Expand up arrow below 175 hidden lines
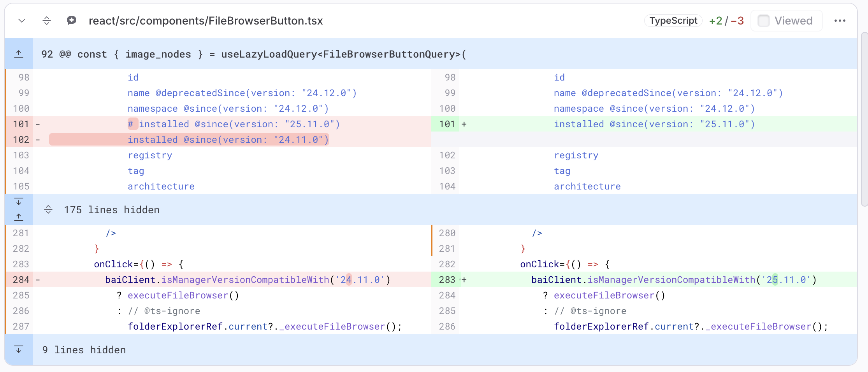The height and width of the screenshot is (372, 868). coord(19,217)
